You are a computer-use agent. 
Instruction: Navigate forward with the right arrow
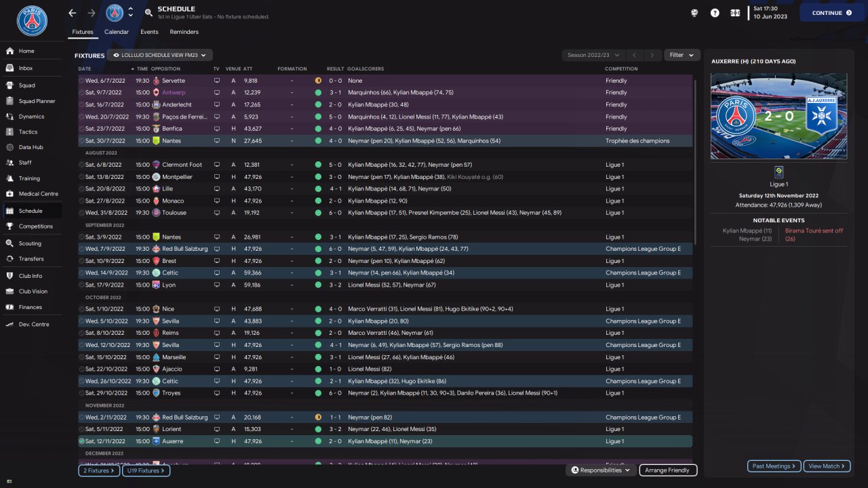[x=92, y=13]
